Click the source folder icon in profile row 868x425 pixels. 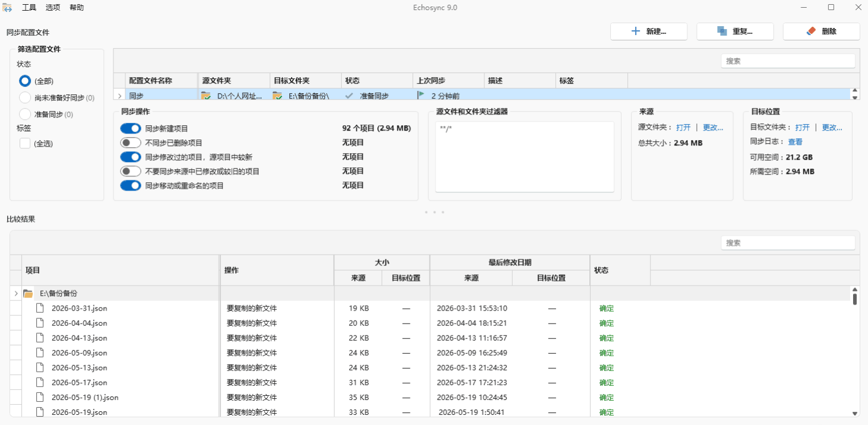click(x=206, y=96)
